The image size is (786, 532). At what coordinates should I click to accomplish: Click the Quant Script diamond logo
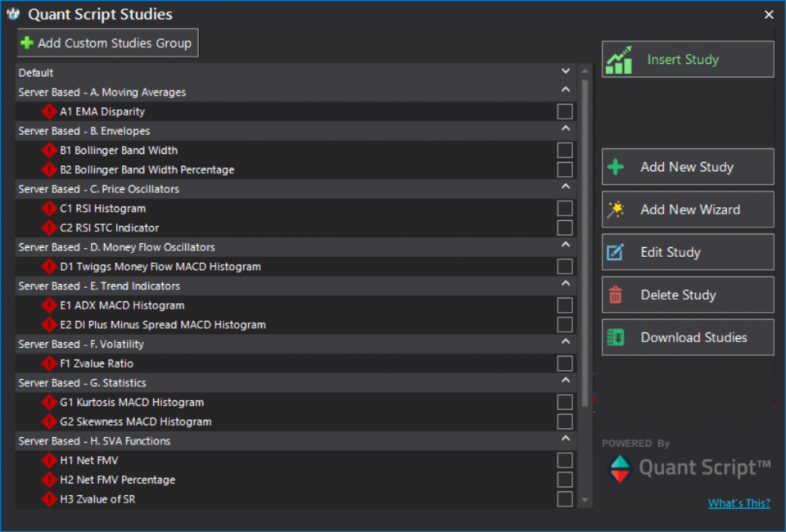pyautogui.click(x=620, y=469)
